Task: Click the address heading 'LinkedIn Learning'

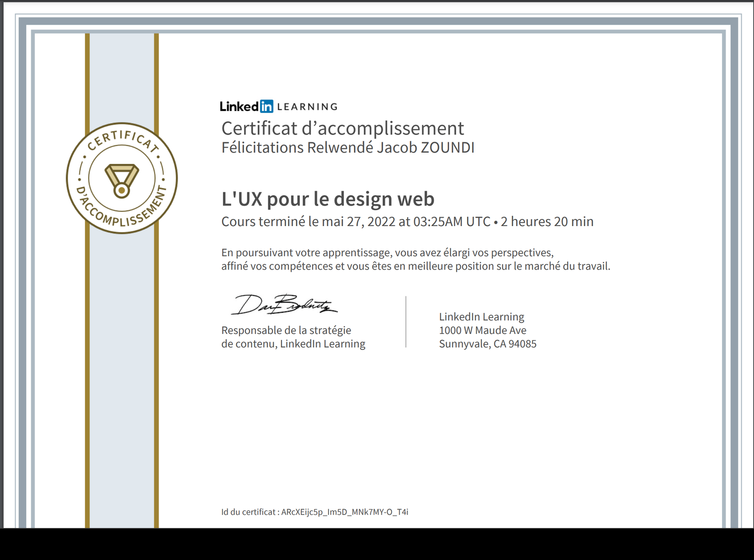Action: (x=482, y=317)
